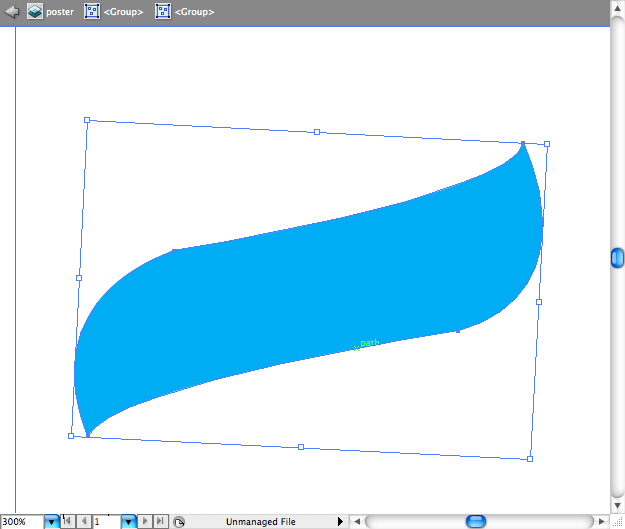Viewport: 625px width, 529px height.
Task: Click the top-left bounding box handle
Action: (87, 120)
